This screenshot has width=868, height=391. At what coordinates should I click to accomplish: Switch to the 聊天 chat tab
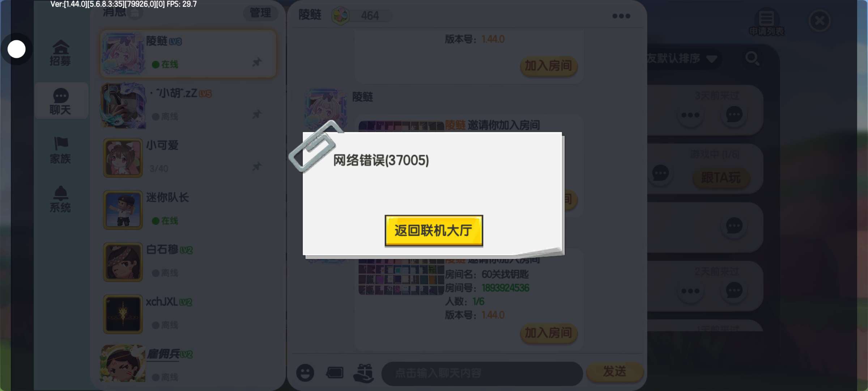tap(60, 101)
